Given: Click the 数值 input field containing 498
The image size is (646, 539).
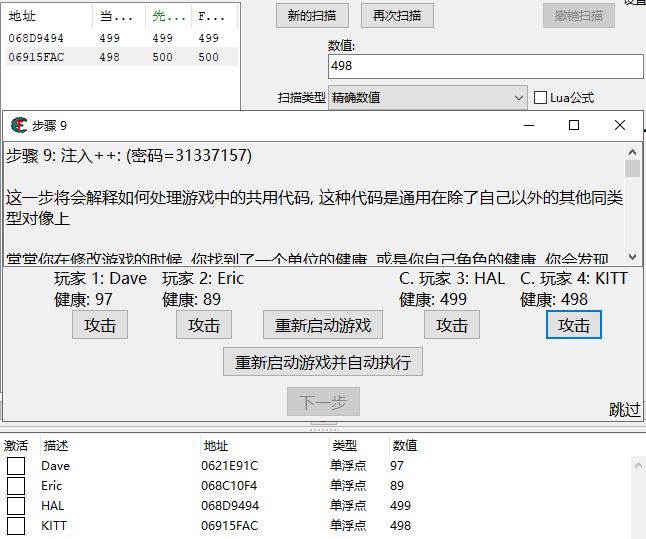Looking at the screenshot, I should pos(485,66).
